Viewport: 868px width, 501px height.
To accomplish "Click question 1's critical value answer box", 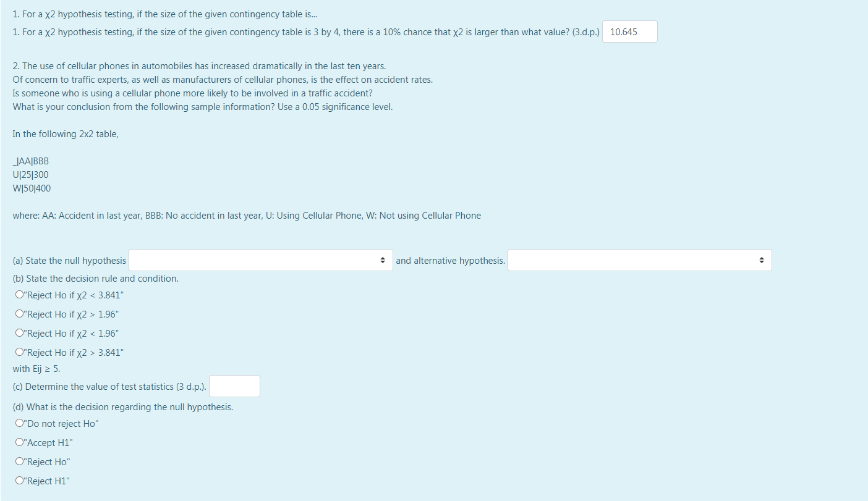I will pos(629,31).
